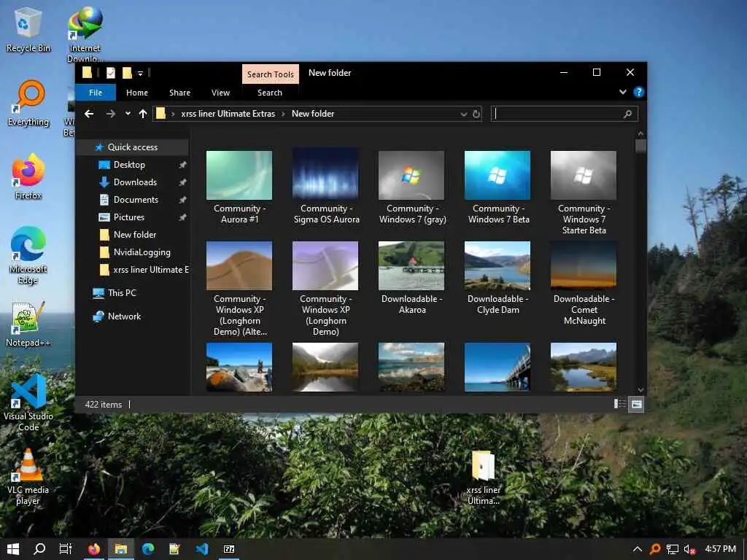Click the 4:57 PM taskbar clock
This screenshot has height=560, width=747.
[720, 549]
